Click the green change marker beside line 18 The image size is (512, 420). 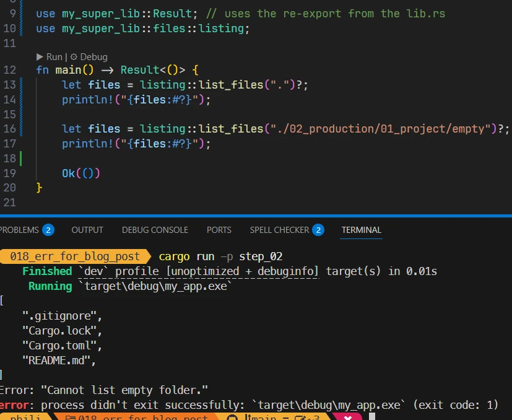pos(20,159)
